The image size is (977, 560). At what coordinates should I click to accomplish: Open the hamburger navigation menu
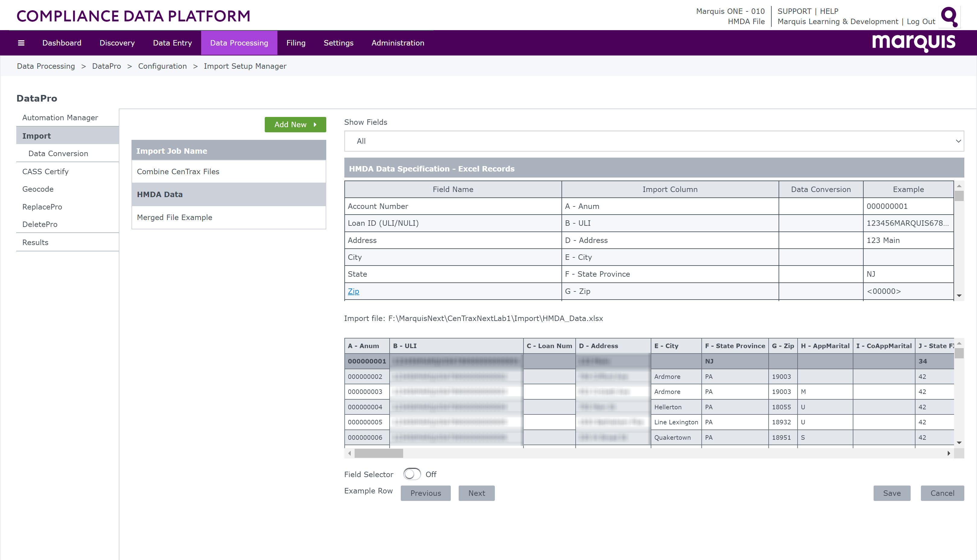tap(21, 43)
